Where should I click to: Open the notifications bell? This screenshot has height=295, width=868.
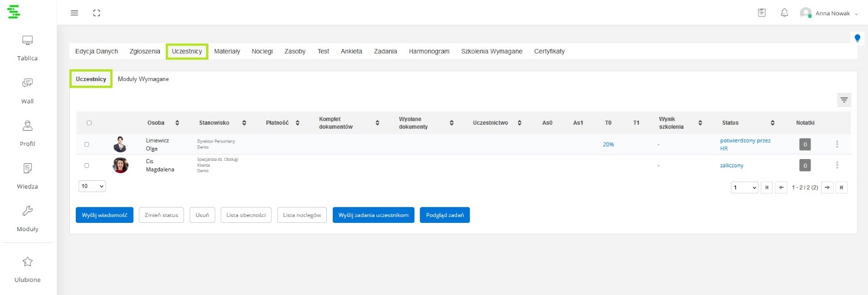point(784,12)
